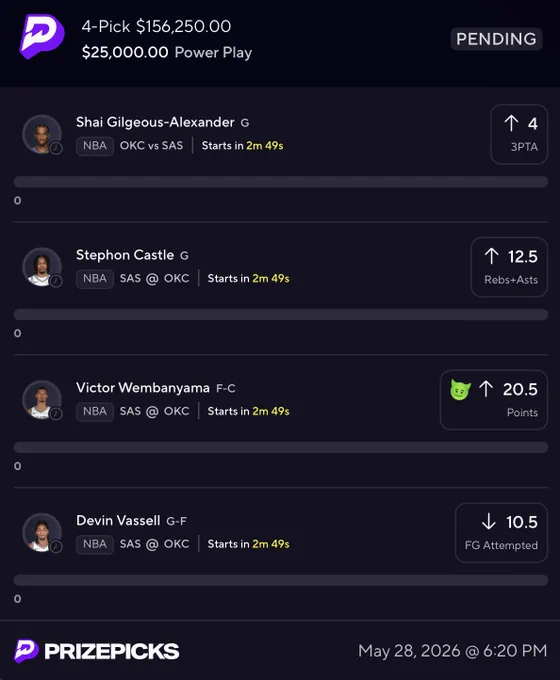Click the 4-Pick $156,250.00 payout title
This screenshot has width=560, height=680.
(156, 26)
